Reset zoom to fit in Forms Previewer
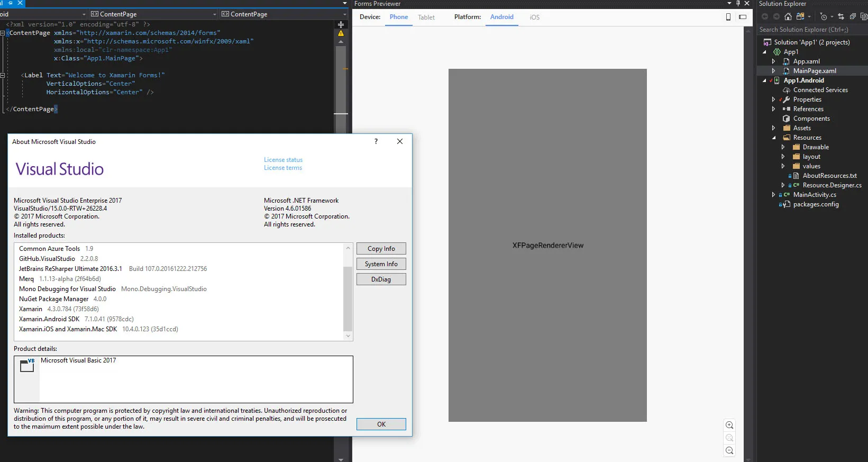 point(729,438)
